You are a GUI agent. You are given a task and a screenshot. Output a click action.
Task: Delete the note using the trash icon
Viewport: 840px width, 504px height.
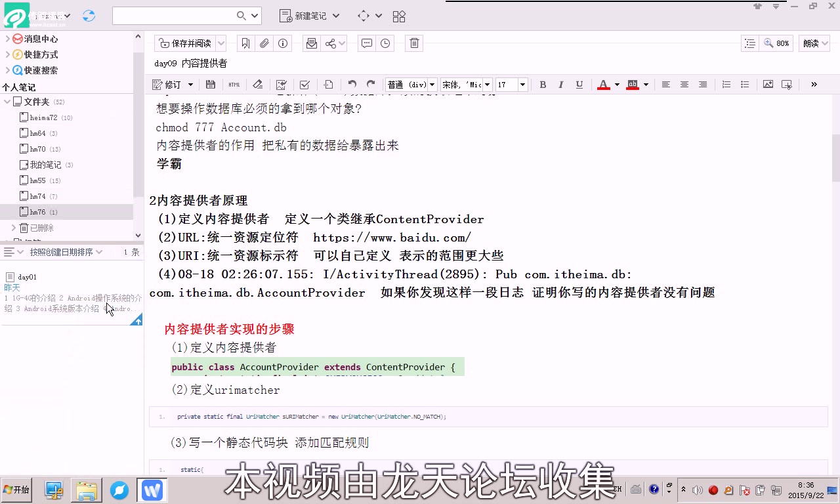pos(413,43)
